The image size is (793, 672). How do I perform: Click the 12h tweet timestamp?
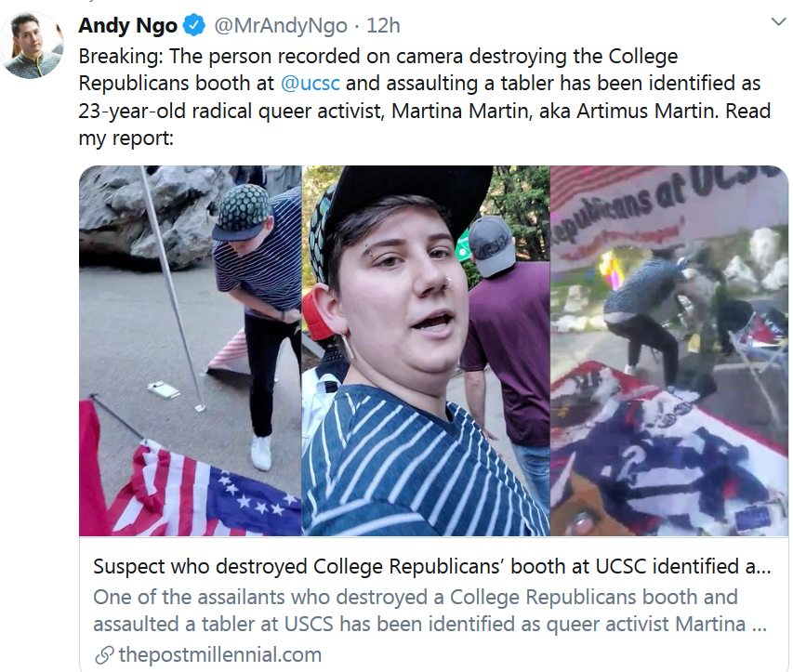tap(383, 25)
